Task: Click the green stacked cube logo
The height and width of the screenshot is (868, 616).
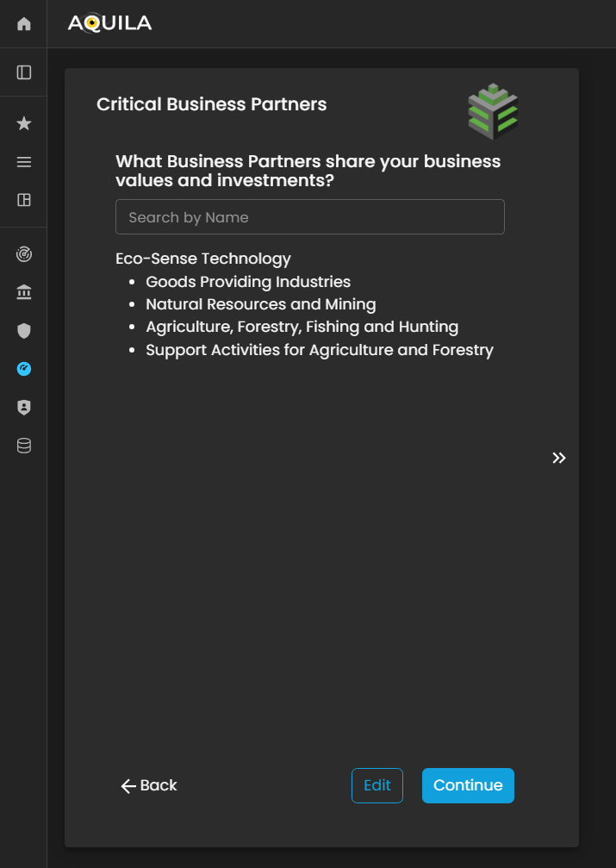Action: click(493, 112)
